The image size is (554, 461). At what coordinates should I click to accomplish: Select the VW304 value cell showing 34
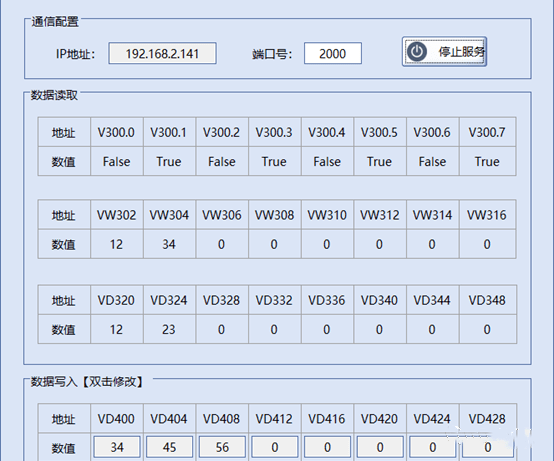pyautogui.click(x=169, y=244)
